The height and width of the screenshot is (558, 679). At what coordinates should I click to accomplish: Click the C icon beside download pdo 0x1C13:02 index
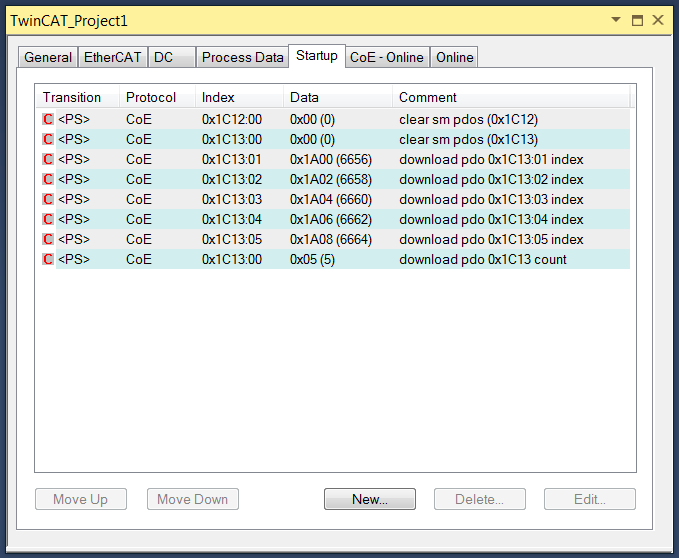[x=48, y=179]
